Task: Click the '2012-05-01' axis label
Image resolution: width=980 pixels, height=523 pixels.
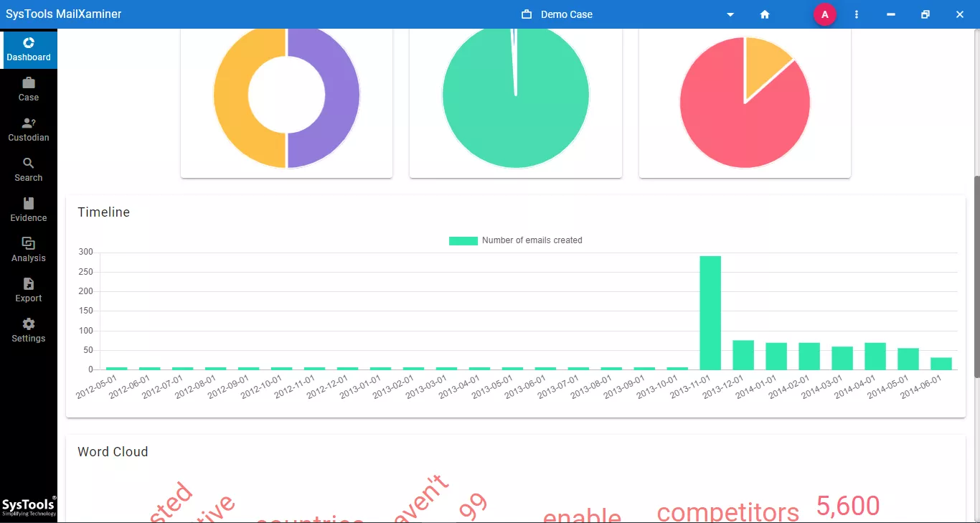Action: tap(98, 386)
